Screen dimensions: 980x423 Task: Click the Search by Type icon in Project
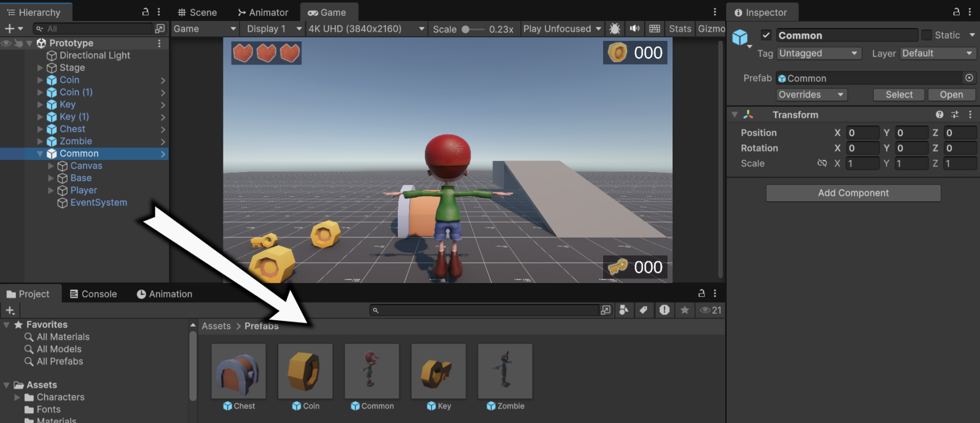tap(624, 310)
